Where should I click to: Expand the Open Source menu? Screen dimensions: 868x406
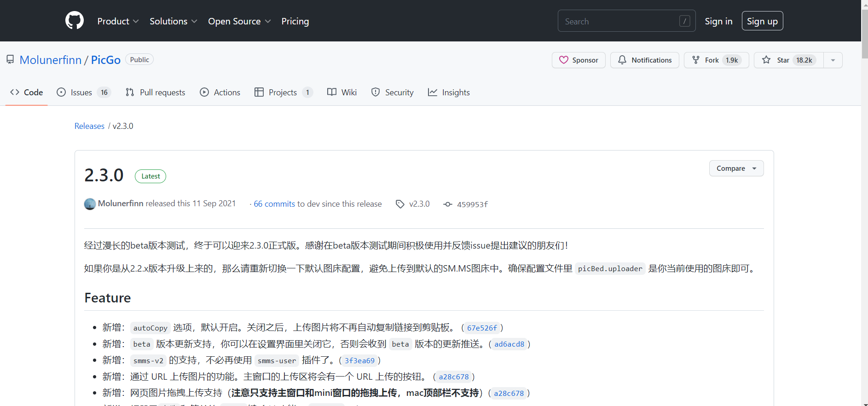tap(239, 21)
